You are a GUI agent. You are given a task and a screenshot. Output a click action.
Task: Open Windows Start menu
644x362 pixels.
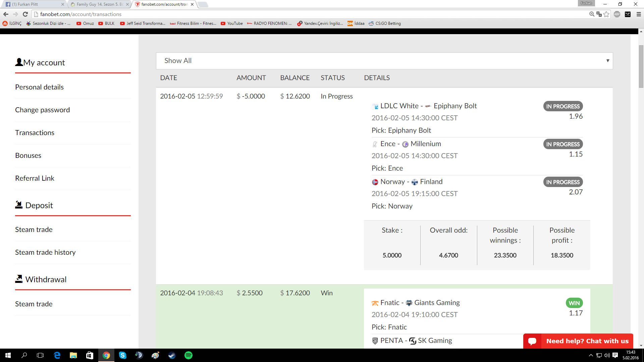point(8,355)
